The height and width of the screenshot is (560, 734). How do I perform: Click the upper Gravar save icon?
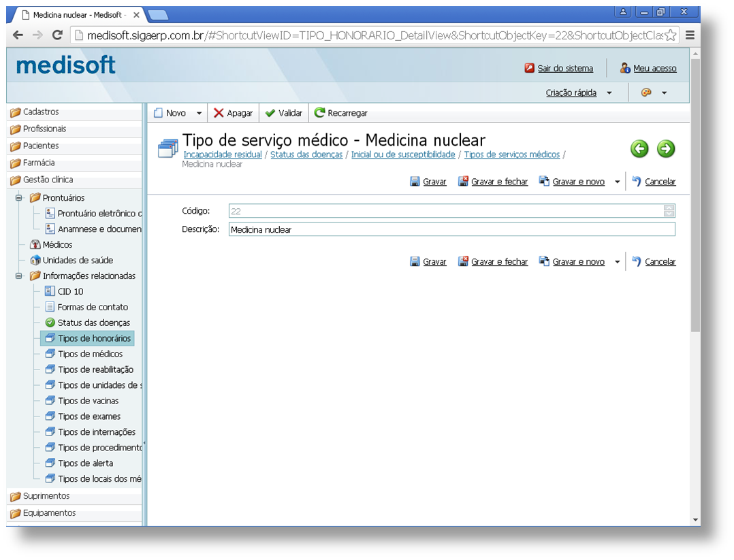coord(414,182)
